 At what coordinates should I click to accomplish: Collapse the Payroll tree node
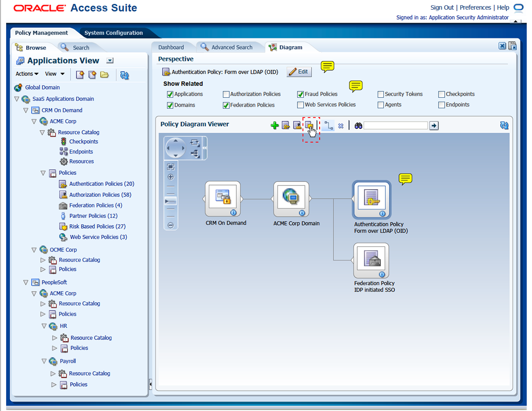[x=44, y=361]
